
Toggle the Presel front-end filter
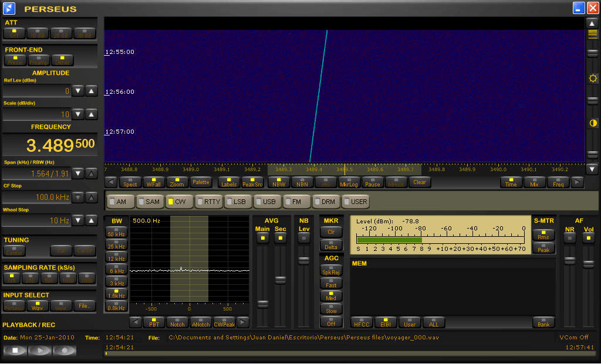(15, 60)
